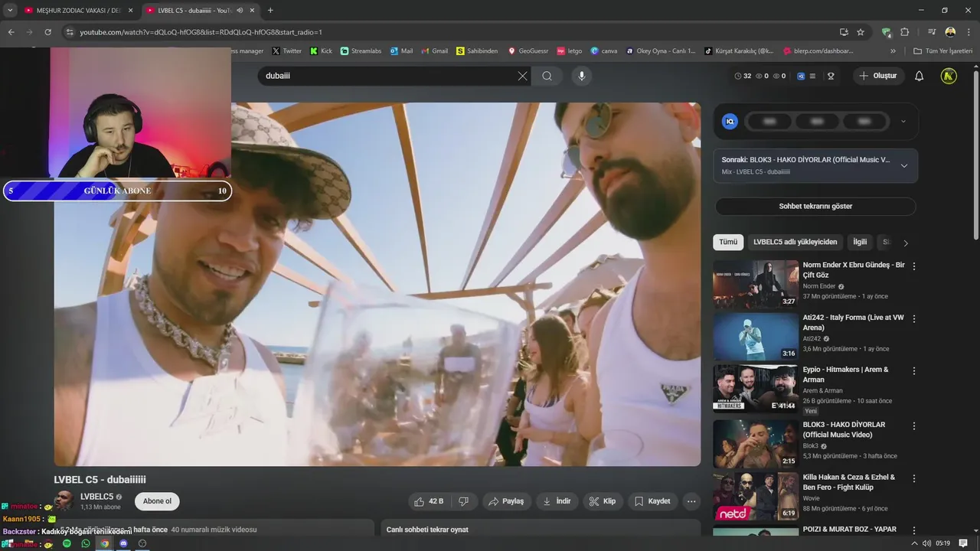The width and height of the screenshot is (980, 551).
Task: Click the Paylaş share button
Action: [x=506, y=501]
